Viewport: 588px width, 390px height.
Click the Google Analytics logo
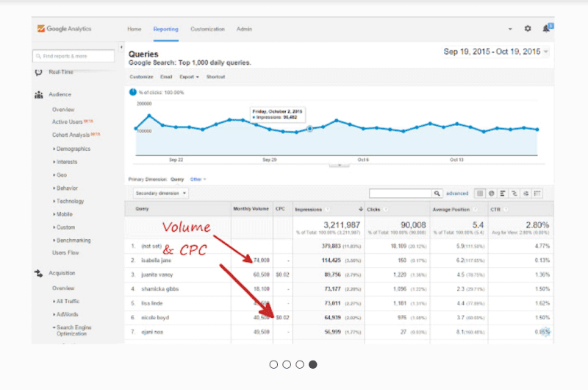[65, 29]
